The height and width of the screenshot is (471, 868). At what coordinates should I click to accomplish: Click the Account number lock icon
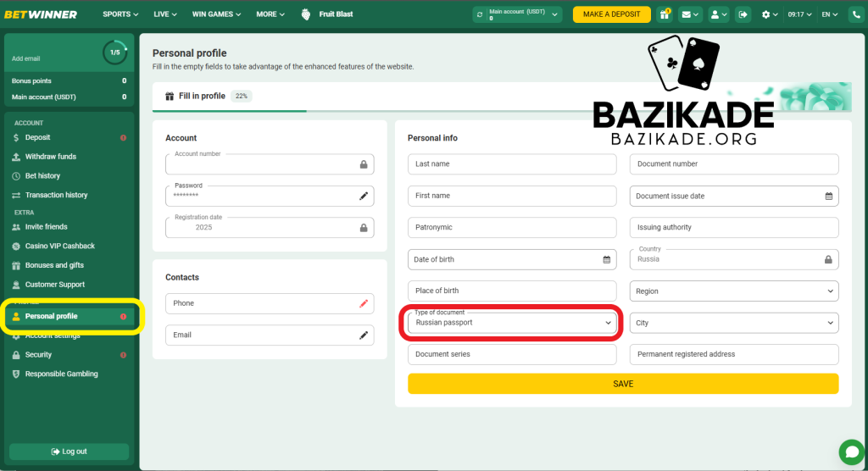[x=363, y=164]
